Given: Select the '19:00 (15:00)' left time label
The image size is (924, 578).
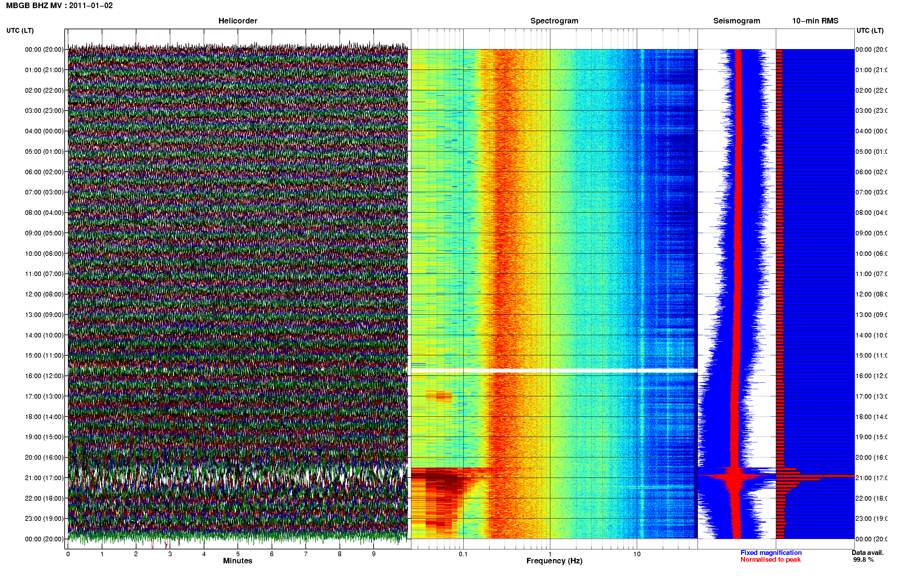Looking at the screenshot, I should 44,437.
